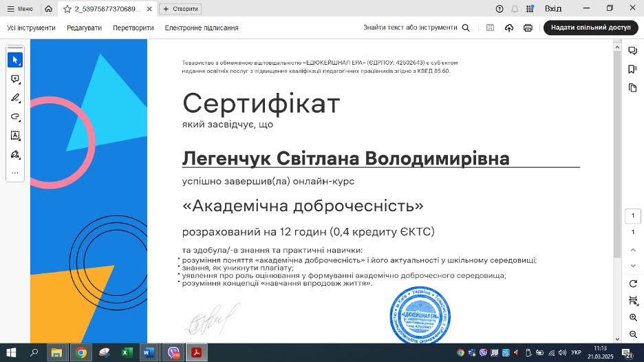644x362 pixels.
Task: Go to the Home icon tab
Action: click(x=48, y=9)
